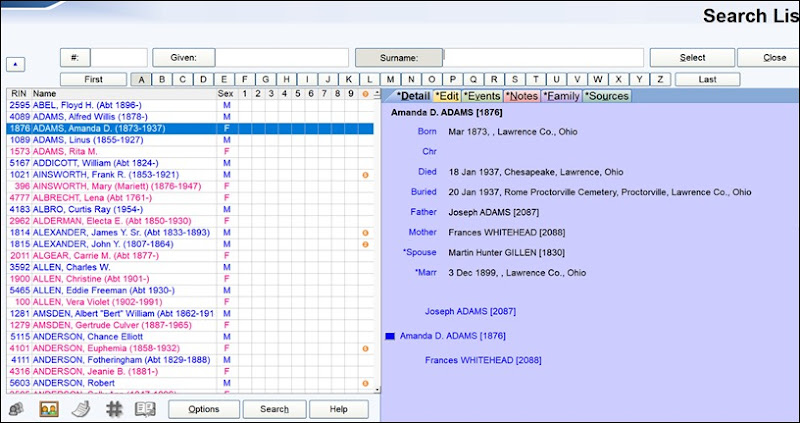The width and height of the screenshot is (800, 423).
Task: Click the Given name input field
Action: (x=282, y=58)
